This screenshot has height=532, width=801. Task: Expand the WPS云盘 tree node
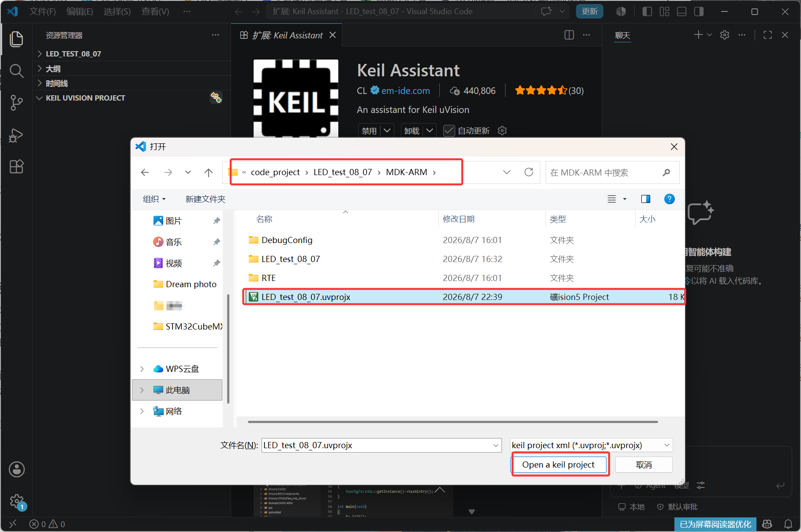pyautogui.click(x=142, y=369)
